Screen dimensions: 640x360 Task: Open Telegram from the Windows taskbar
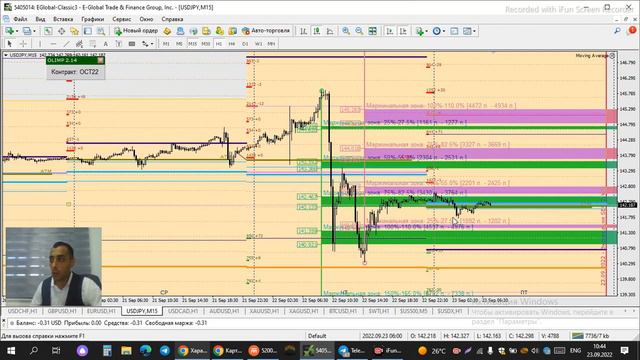pyautogui.click(x=165, y=351)
